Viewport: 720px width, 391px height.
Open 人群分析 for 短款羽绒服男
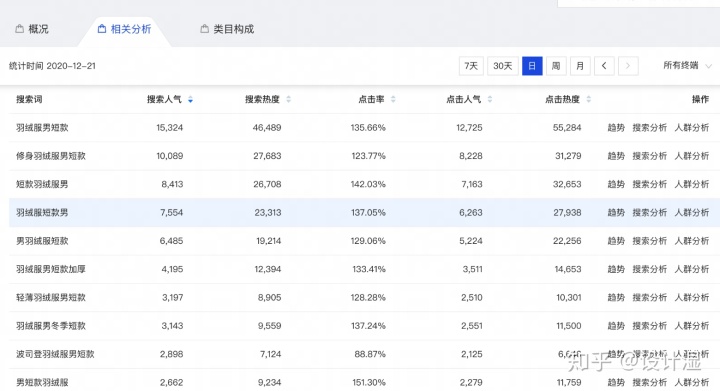point(692,184)
